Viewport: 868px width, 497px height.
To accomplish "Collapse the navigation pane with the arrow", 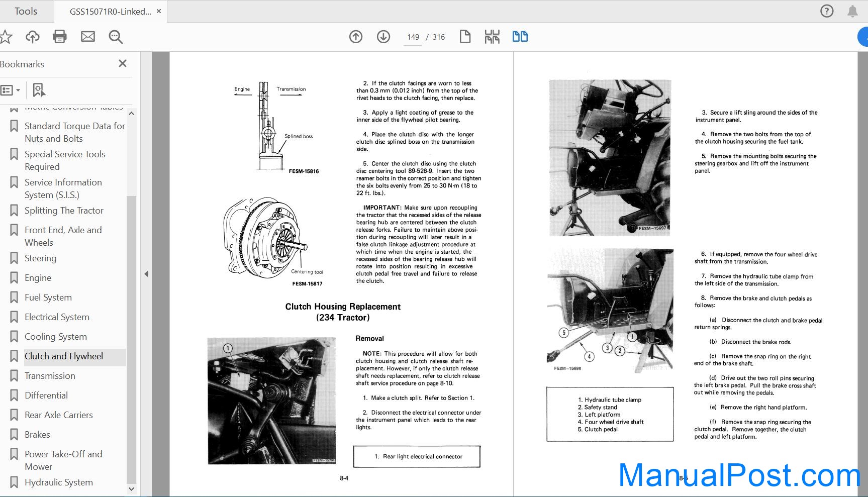I will click(146, 274).
